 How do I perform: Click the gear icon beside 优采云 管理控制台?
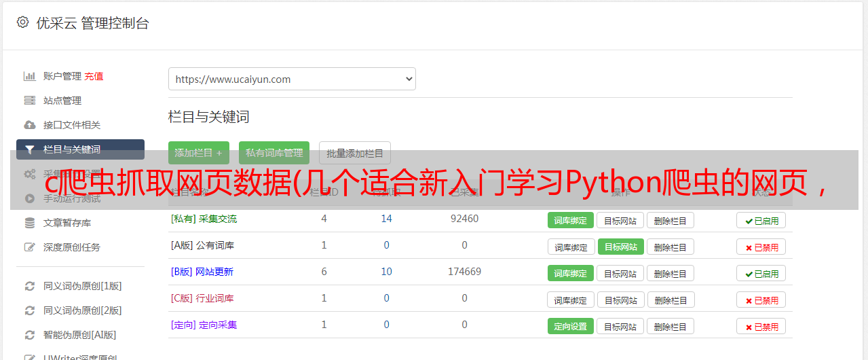tap(22, 22)
